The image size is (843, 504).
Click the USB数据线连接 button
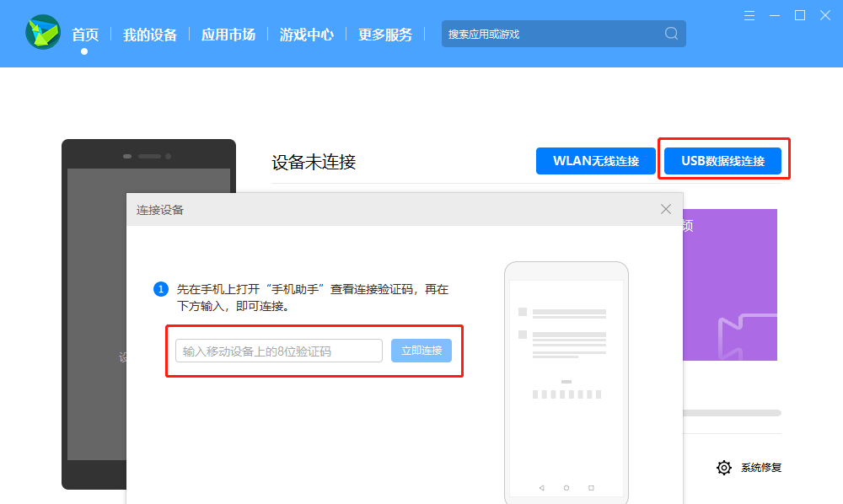click(x=722, y=161)
